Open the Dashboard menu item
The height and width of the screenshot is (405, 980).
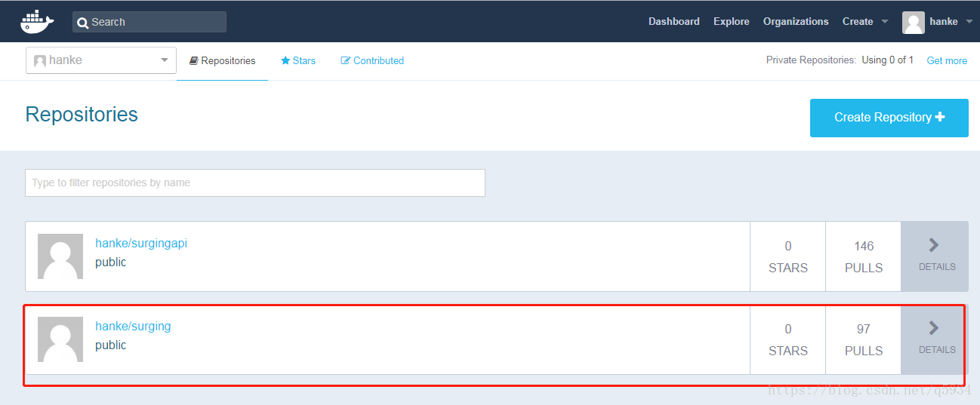pos(673,21)
